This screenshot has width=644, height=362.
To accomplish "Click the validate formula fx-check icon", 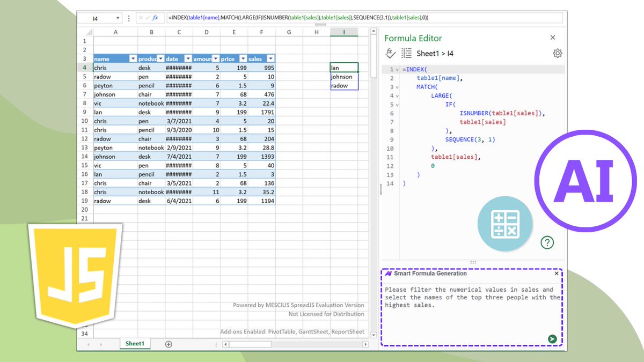I will (x=391, y=53).
